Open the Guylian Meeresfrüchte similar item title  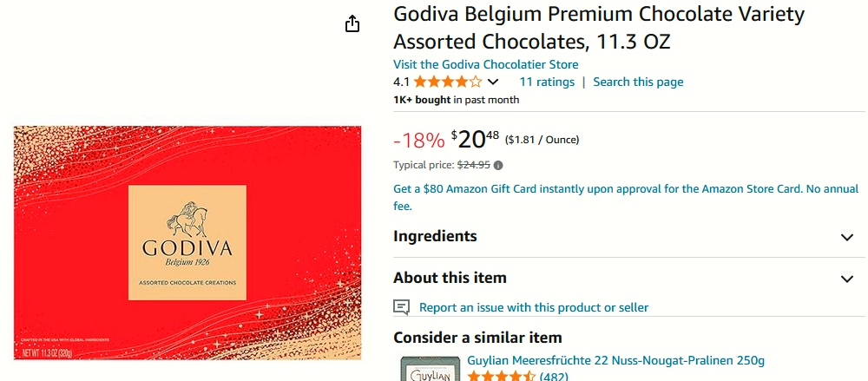(615, 360)
